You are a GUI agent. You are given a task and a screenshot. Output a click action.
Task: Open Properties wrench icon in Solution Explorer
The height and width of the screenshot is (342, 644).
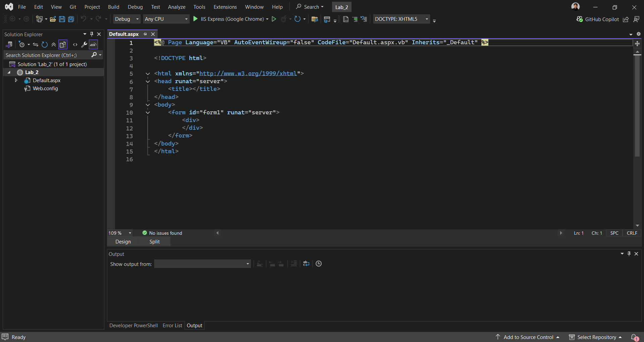[x=84, y=44]
